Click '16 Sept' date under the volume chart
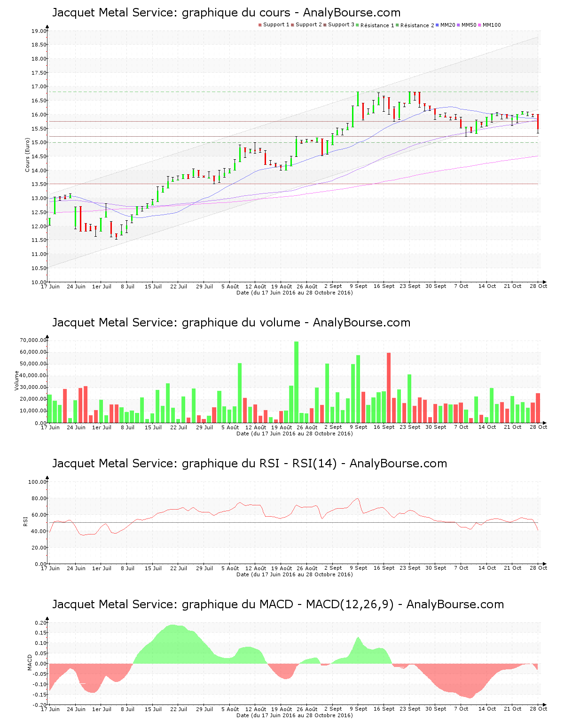 [x=384, y=427]
